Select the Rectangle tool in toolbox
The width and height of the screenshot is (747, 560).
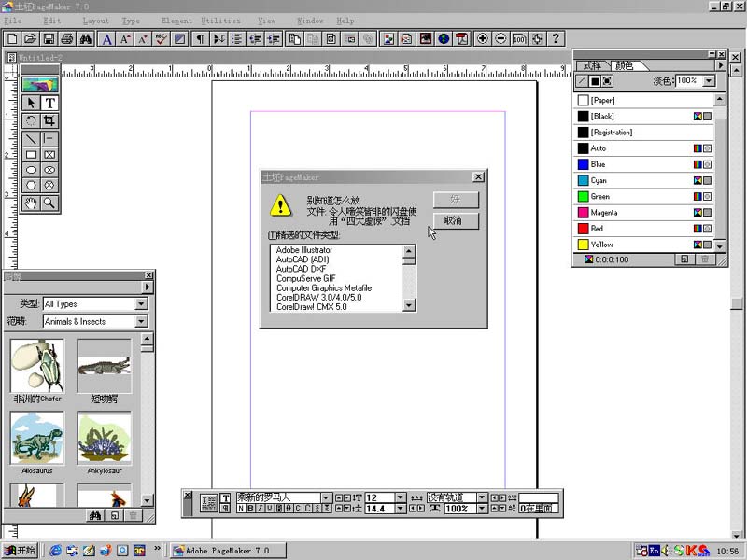31,155
